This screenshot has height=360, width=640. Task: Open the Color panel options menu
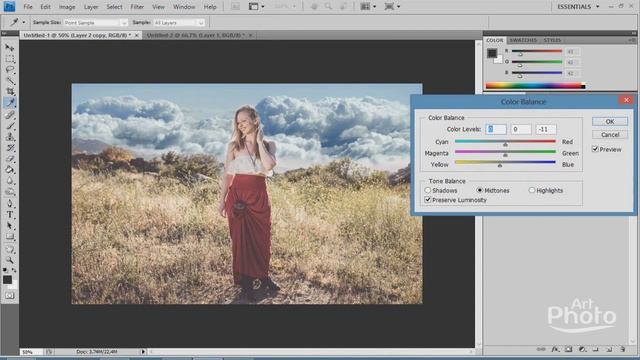(632, 40)
